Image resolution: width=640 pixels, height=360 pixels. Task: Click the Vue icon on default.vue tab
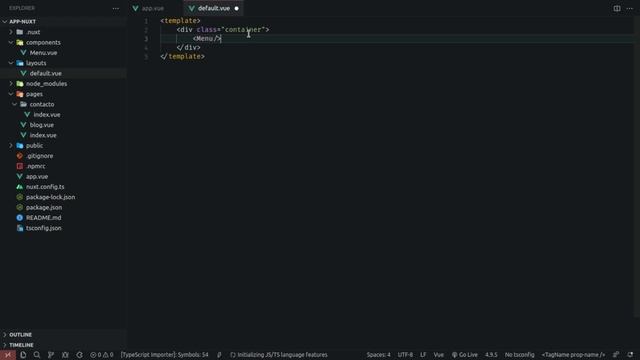(x=191, y=8)
